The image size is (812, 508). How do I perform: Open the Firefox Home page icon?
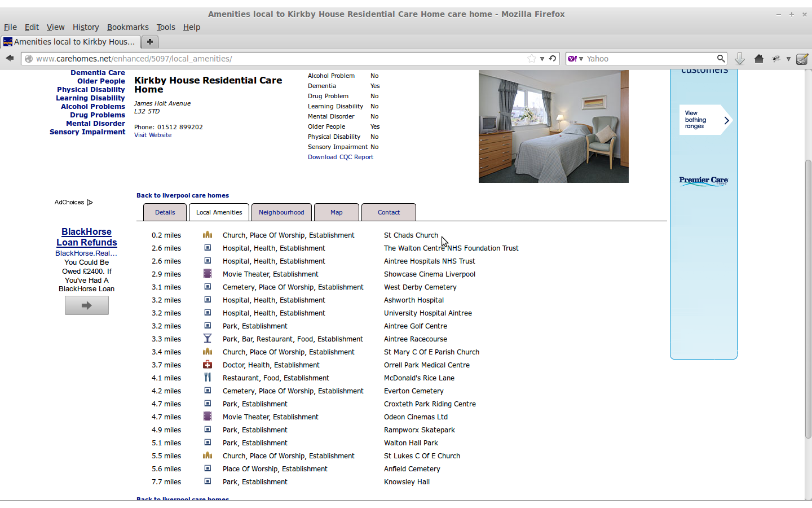(x=758, y=58)
